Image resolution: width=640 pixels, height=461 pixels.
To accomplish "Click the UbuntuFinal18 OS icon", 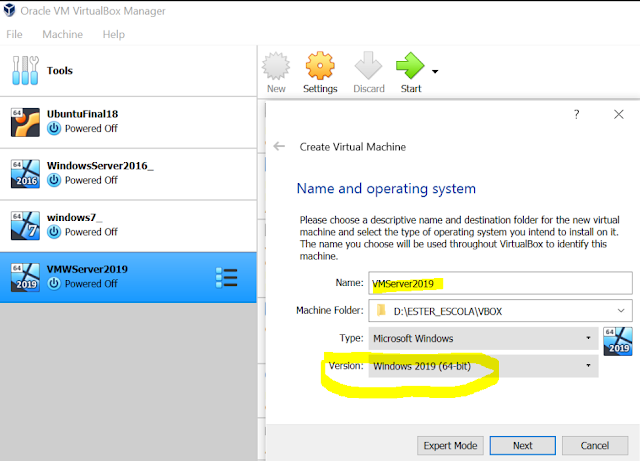I will click(x=25, y=122).
